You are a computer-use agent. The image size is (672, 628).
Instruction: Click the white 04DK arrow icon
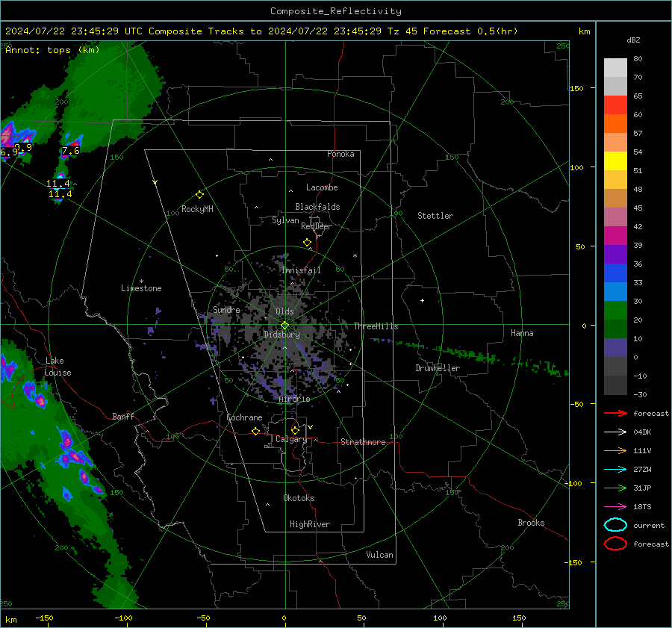click(x=615, y=432)
